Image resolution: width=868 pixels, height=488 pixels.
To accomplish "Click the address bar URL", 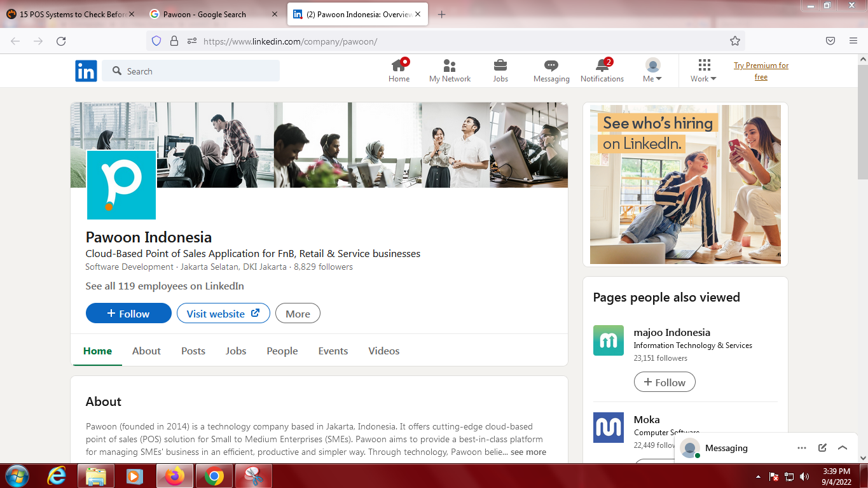I will click(291, 41).
